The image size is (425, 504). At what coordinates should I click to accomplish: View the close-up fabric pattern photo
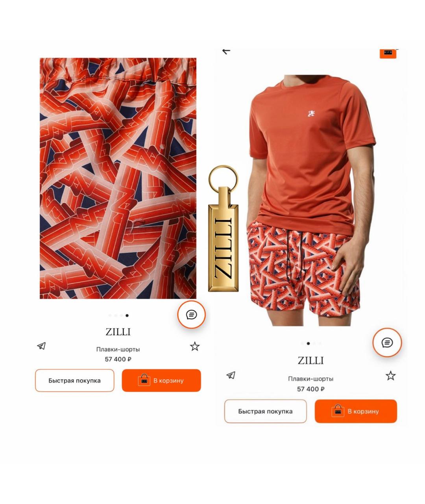pyautogui.click(x=118, y=178)
